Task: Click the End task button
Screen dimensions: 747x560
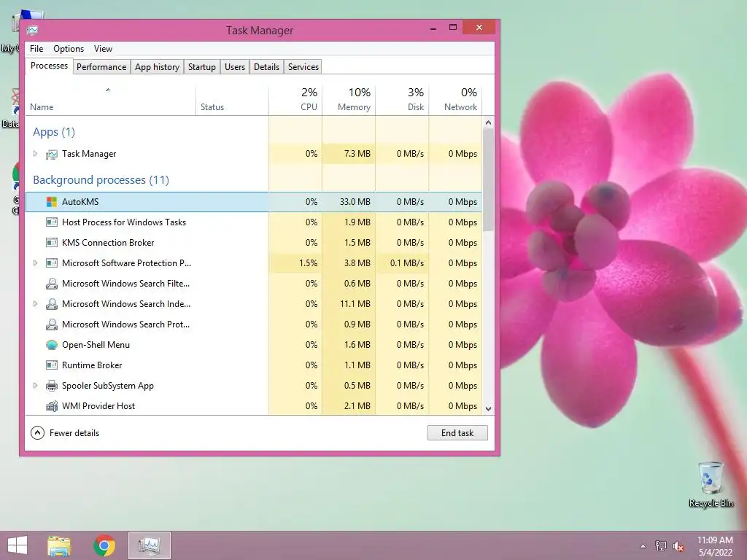Action: tap(457, 433)
